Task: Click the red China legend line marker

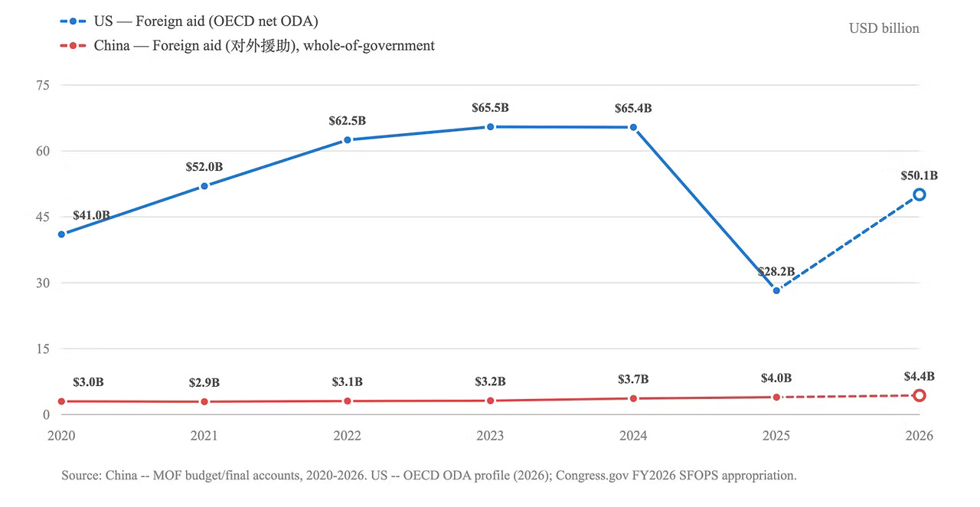Action: click(x=73, y=46)
